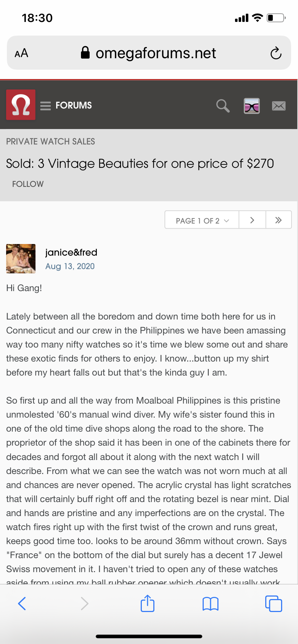Open Safari reader text size AA
Viewport: 298px width, 644px height.
(x=22, y=53)
